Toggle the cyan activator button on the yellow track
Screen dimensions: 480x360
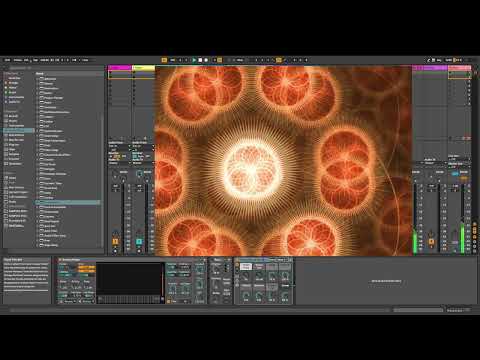[x=139, y=241]
